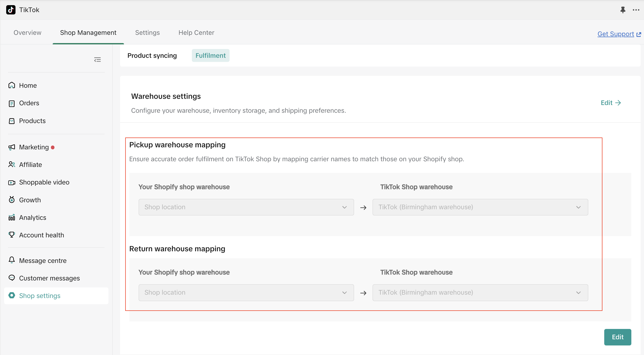
Task: View Account health in the sidebar
Action: [x=42, y=235]
